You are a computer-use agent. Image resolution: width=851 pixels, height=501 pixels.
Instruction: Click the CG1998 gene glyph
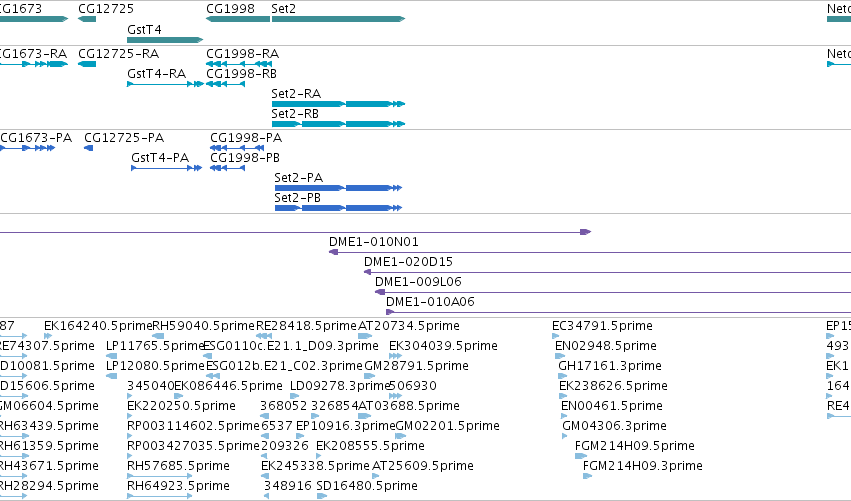pyautogui.click(x=238, y=19)
